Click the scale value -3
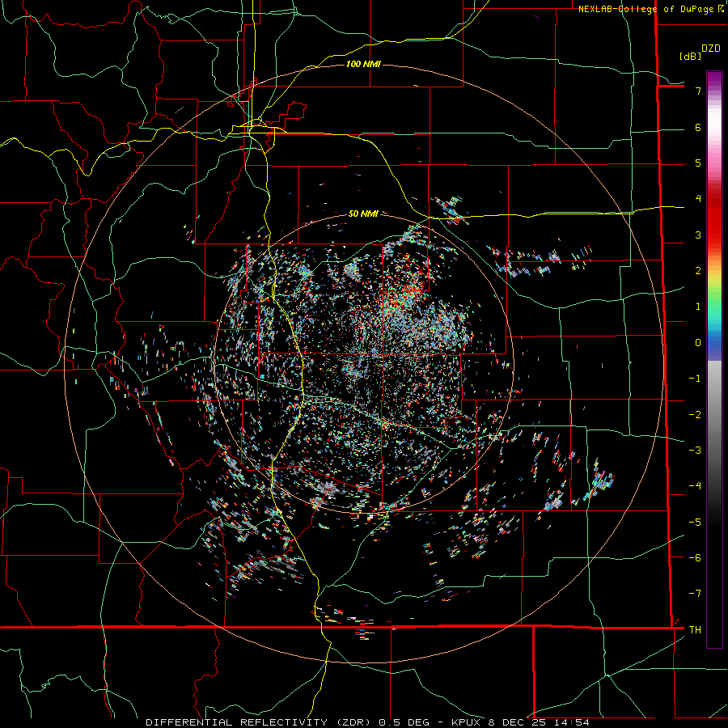The image size is (728, 728). (x=695, y=451)
